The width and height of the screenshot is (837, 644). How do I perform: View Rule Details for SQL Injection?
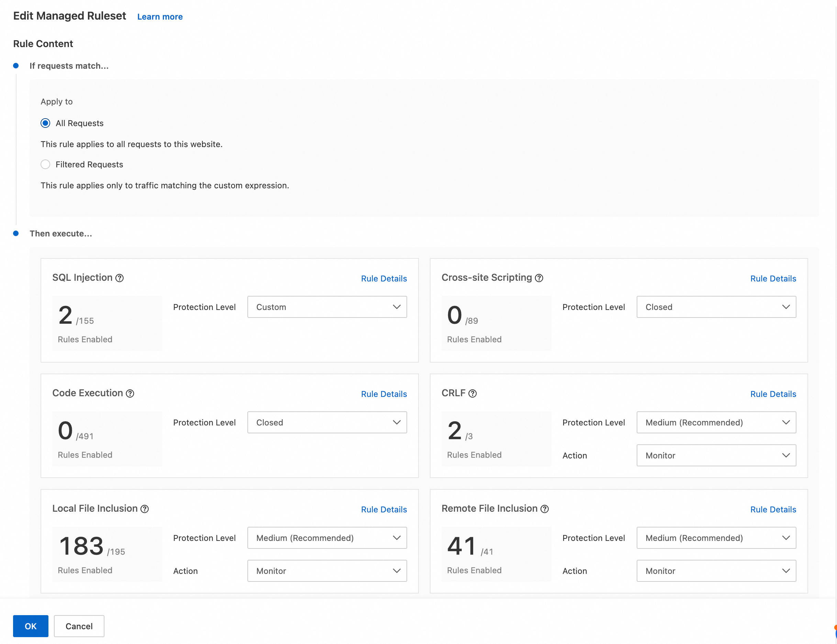tap(383, 278)
